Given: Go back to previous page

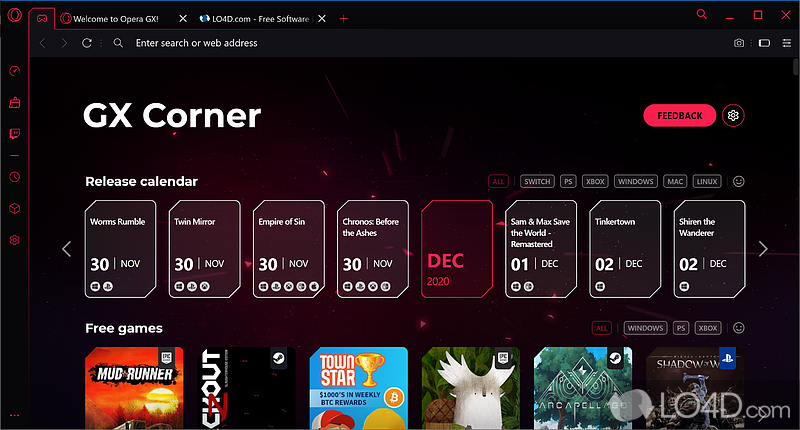Looking at the screenshot, I should coord(43,43).
